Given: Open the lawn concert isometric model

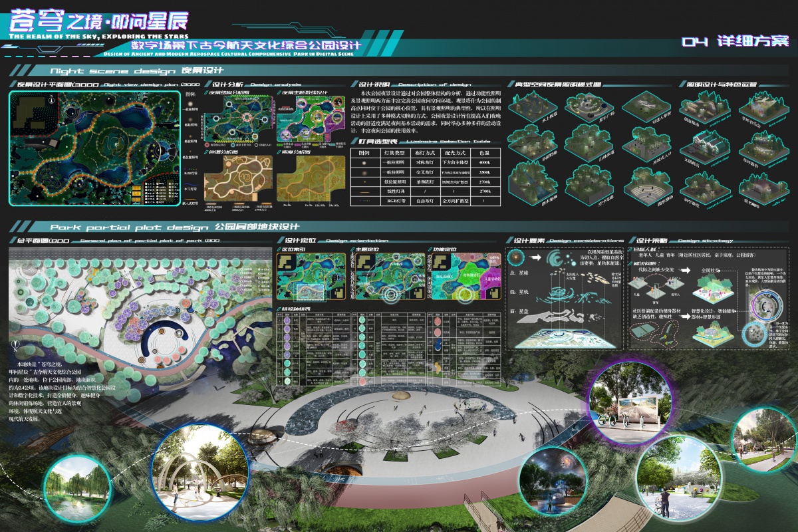Looking at the screenshot, I should coord(763,106).
